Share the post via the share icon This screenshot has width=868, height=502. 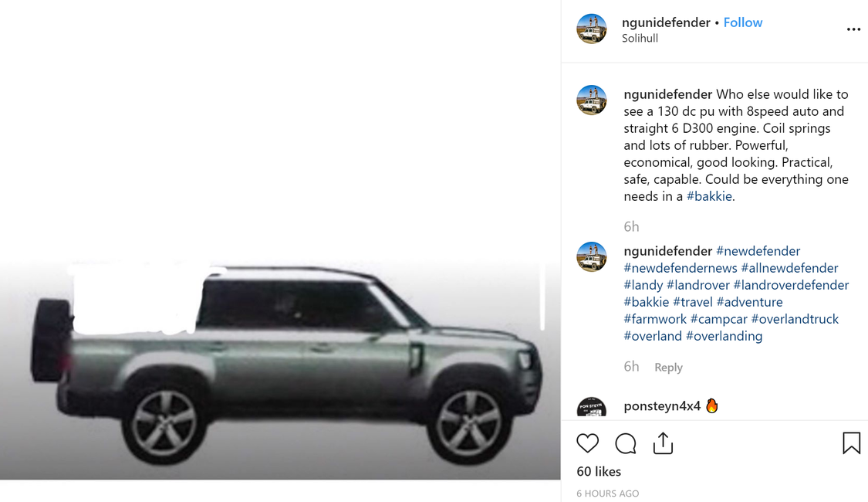tap(663, 443)
